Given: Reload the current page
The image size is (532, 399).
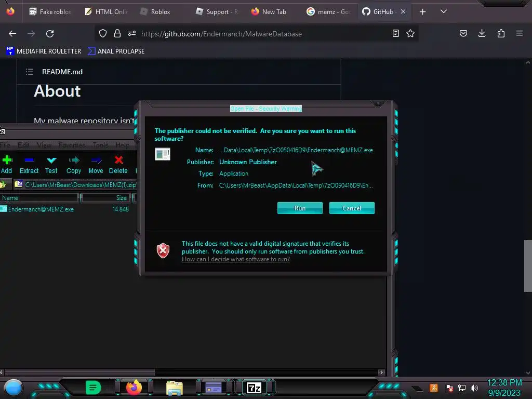Looking at the screenshot, I should 50,34.
